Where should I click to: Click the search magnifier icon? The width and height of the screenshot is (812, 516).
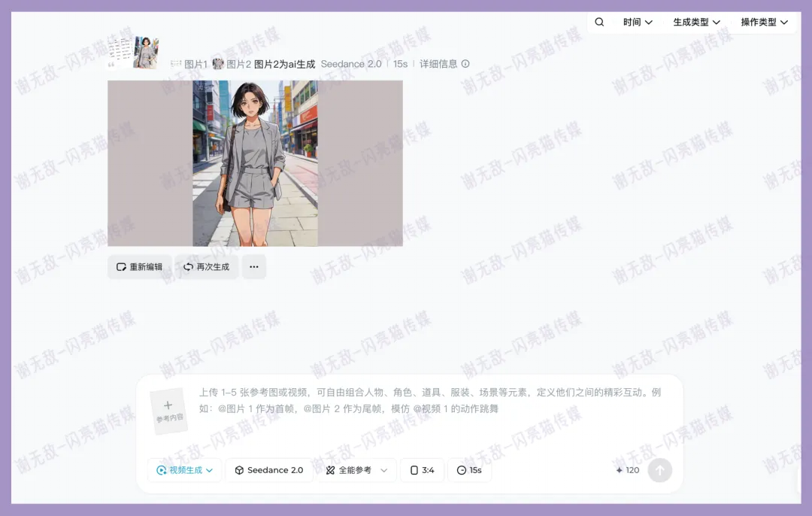tap(599, 23)
